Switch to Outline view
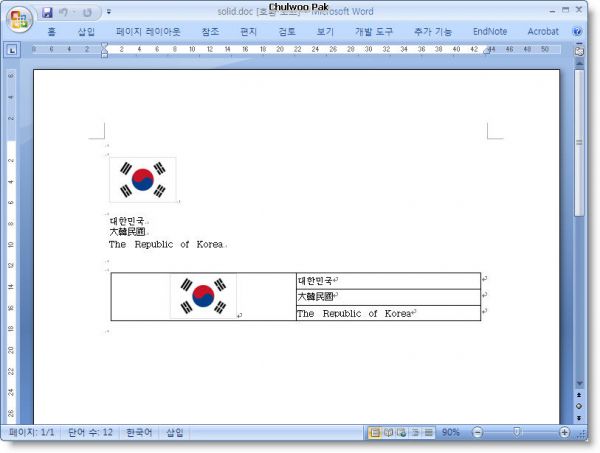This screenshot has width=600, height=453. click(x=415, y=432)
